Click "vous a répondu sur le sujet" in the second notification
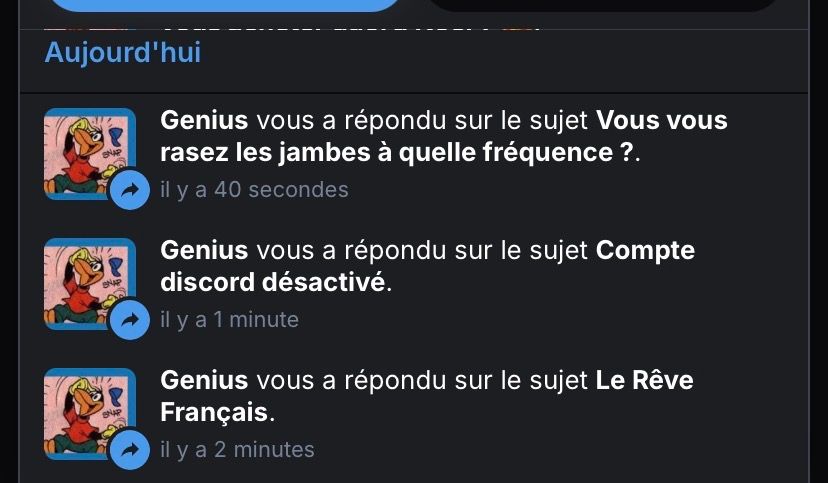Screen dimensions: 828x483 [422, 250]
